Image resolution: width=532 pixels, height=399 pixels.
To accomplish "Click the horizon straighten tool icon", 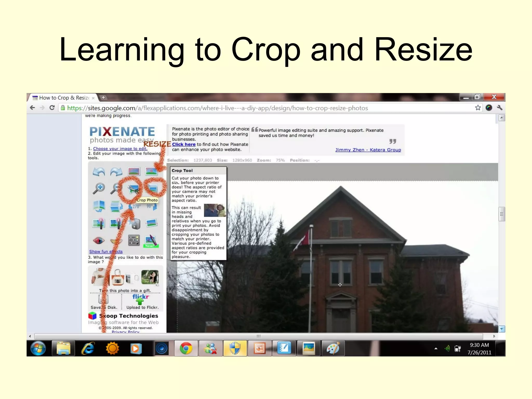I will click(x=151, y=223).
